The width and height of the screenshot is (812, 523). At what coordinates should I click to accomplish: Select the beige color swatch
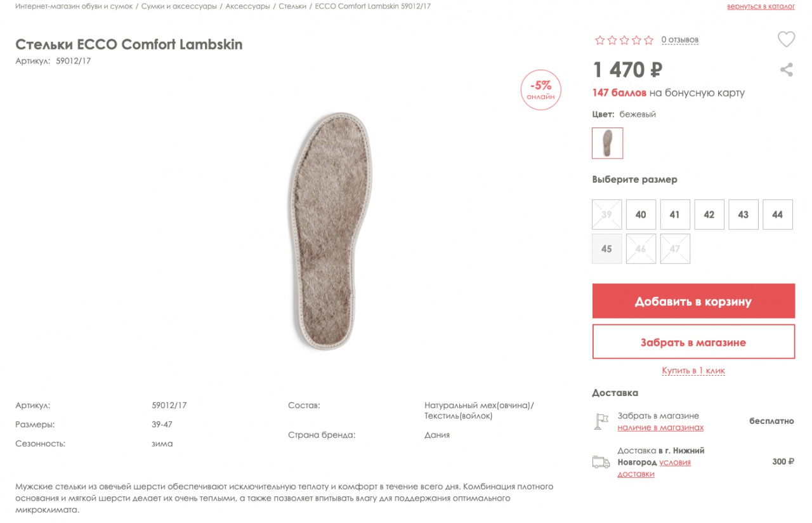(x=607, y=143)
